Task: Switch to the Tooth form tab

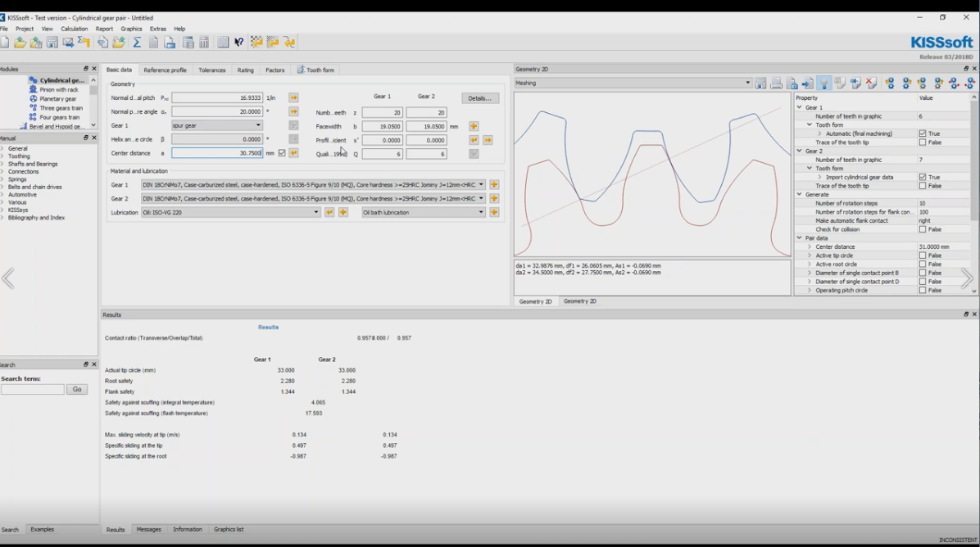Action: 316,70
